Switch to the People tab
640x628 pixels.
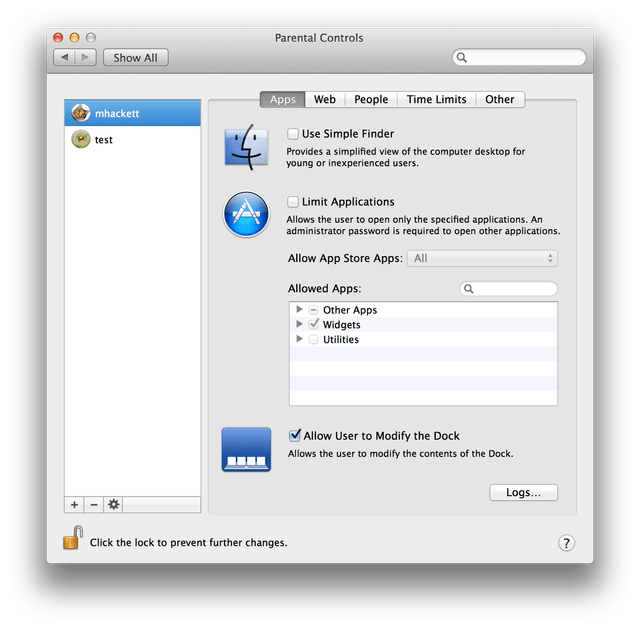tap(371, 99)
